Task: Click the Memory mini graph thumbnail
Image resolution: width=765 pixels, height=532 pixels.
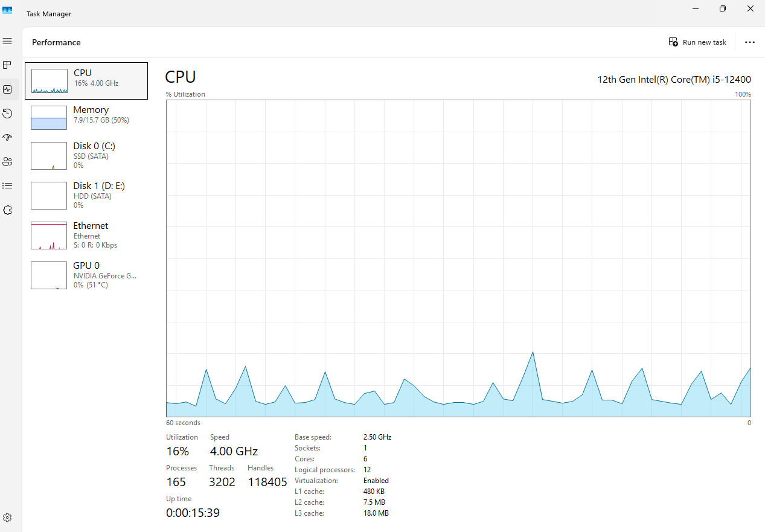Action: 49,118
